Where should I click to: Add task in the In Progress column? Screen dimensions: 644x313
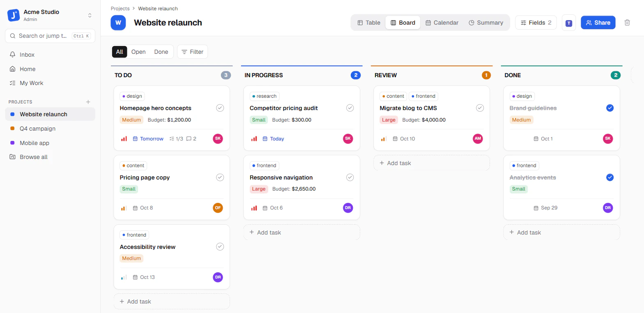tap(302, 232)
